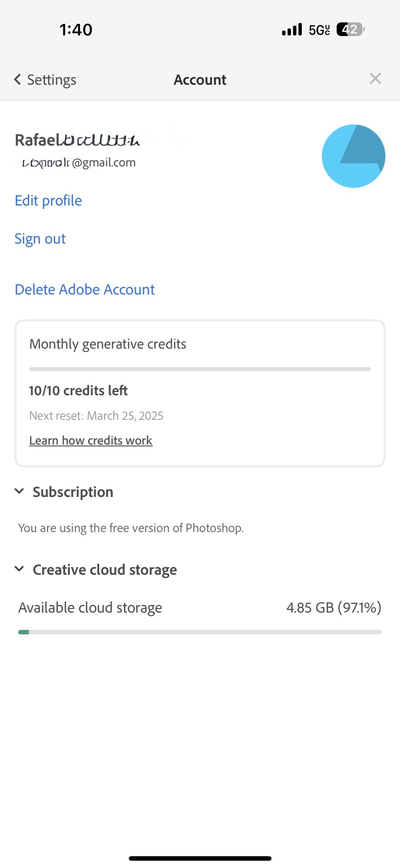This screenshot has width=400, height=868.
Task: Tap the Creative cloud storage heading
Action: point(105,569)
